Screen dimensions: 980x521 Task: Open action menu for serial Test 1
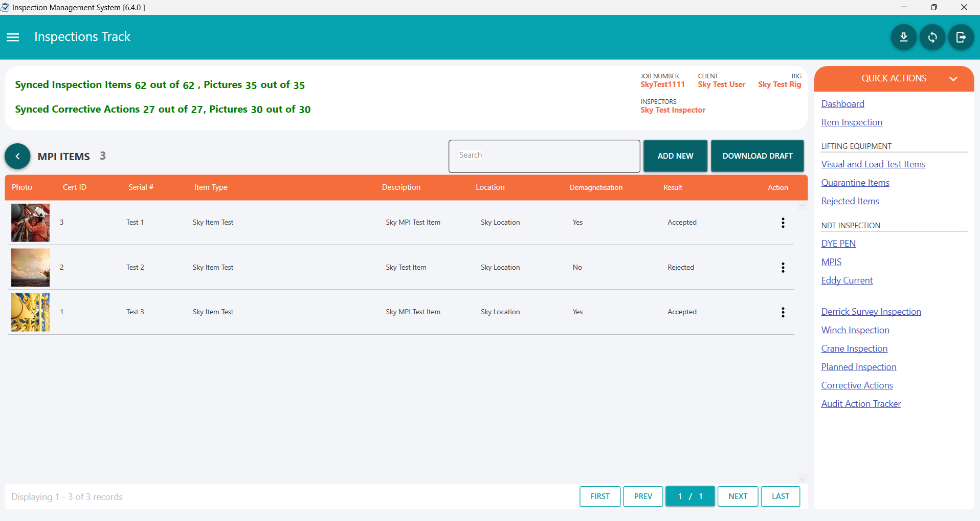pyautogui.click(x=783, y=223)
